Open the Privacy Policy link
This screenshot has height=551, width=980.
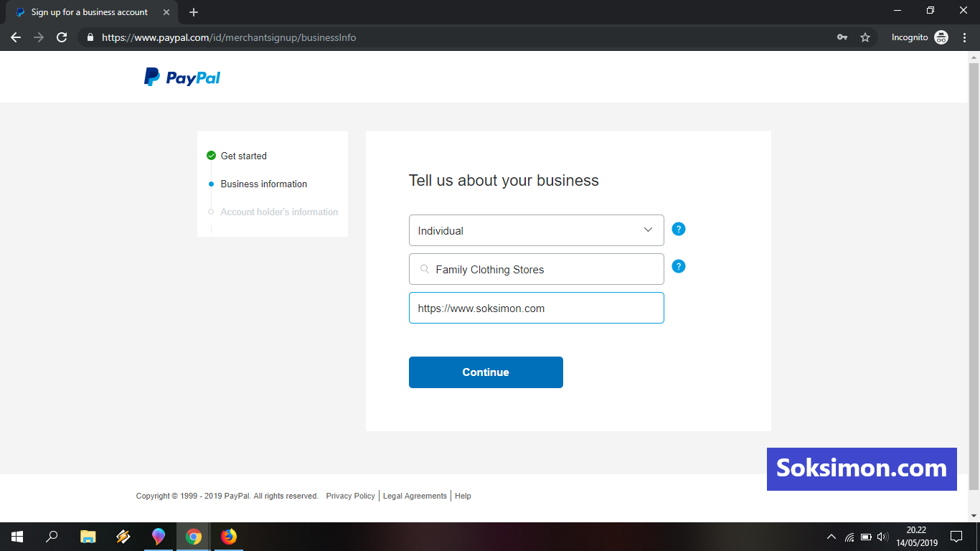(350, 496)
